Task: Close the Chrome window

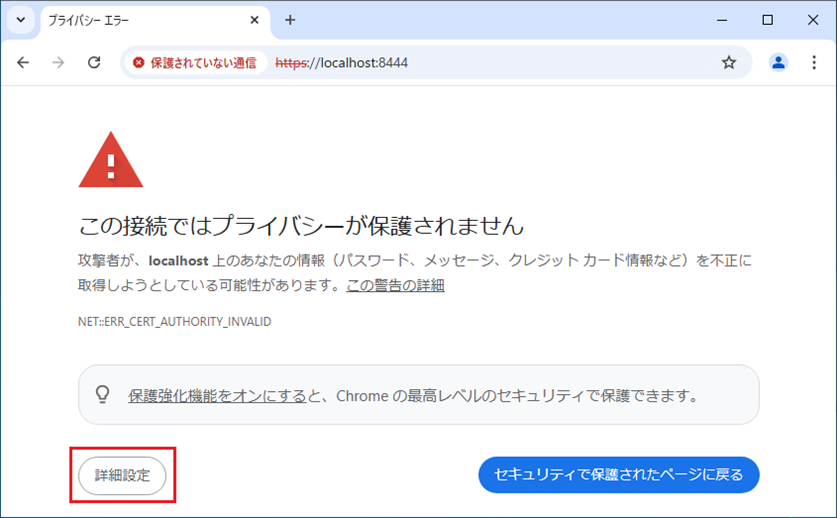Action: pos(813,20)
